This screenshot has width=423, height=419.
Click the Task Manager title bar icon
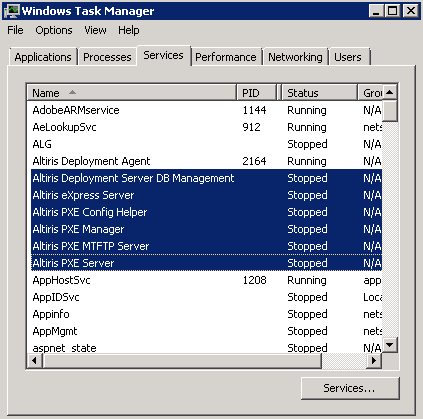[x=11, y=11]
